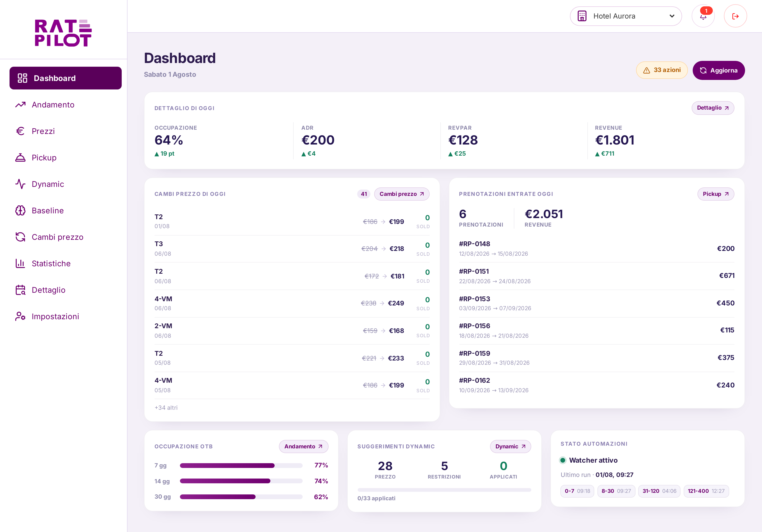The image size is (762, 532).
Task: Select the 8-30 09:27 automation chip
Action: [616, 491]
